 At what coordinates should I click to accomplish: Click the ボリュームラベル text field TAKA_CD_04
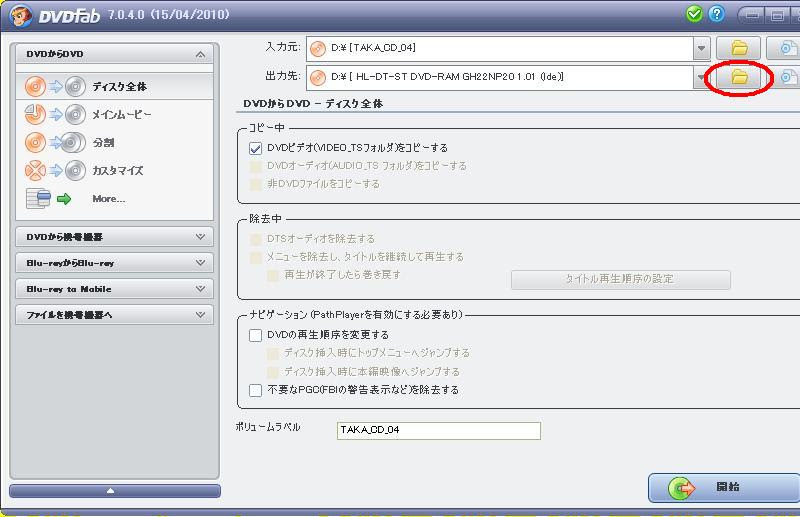[439, 430]
